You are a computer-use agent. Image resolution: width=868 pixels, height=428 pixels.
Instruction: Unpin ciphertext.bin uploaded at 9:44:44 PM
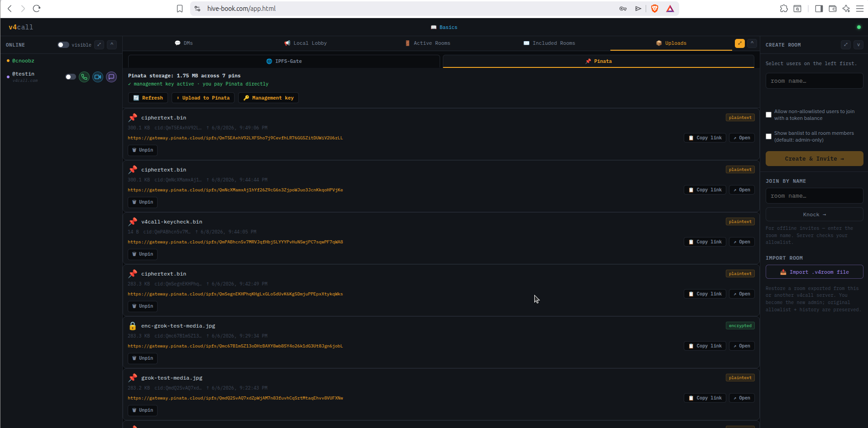tap(143, 202)
